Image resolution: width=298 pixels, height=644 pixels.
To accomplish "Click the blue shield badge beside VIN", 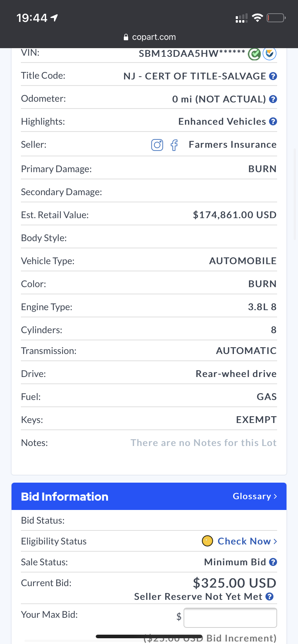I will 270,54.
